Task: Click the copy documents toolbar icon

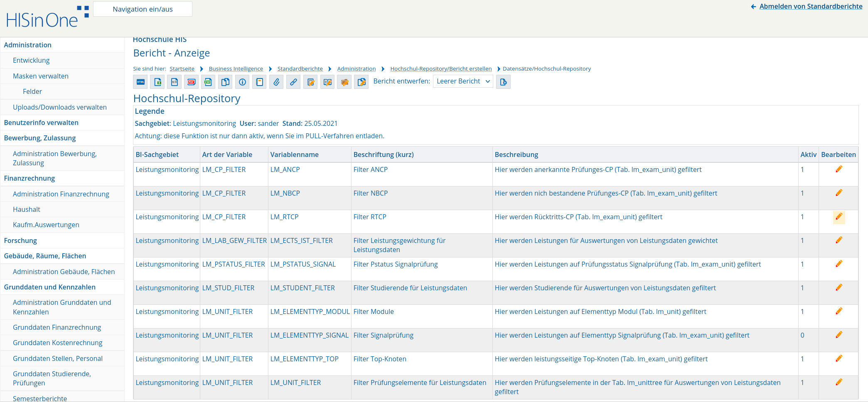Action: point(225,82)
